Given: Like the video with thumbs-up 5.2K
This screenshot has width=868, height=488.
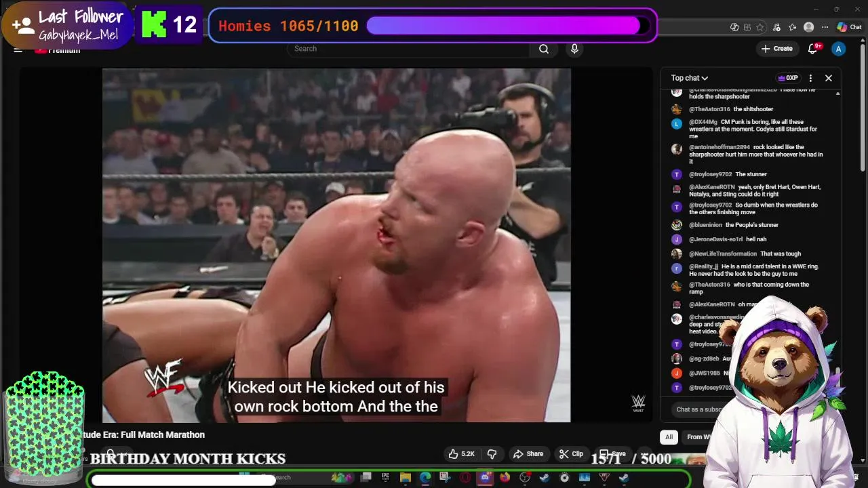Looking at the screenshot, I should pyautogui.click(x=461, y=453).
